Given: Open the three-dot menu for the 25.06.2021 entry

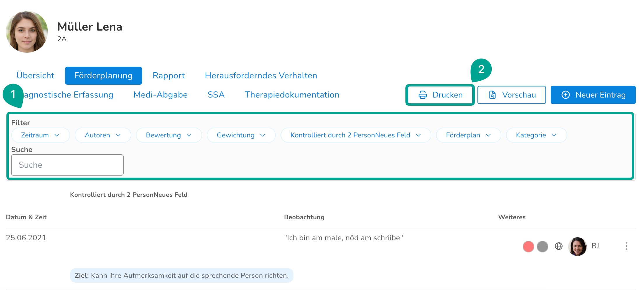Looking at the screenshot, I should (x=626, y=246).
